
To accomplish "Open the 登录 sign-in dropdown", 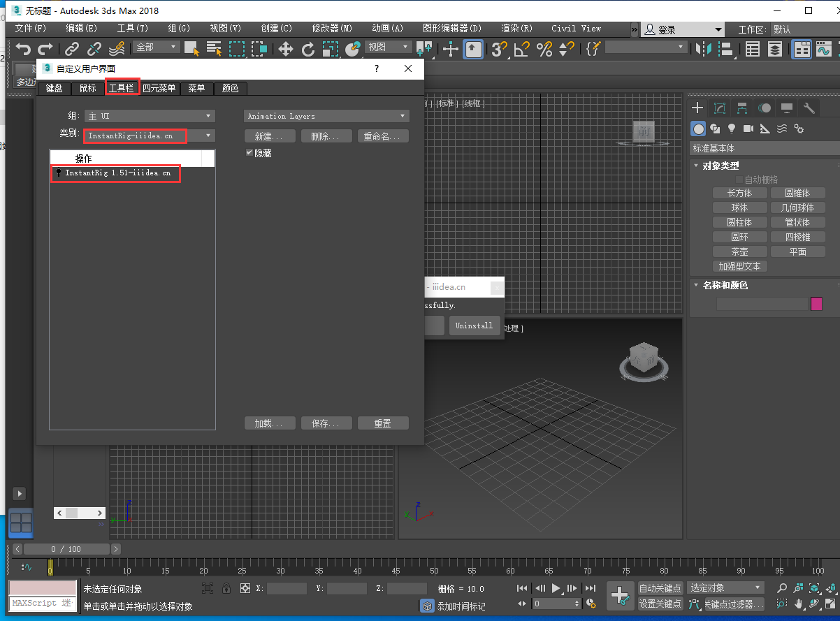I will (x=683, y=29).
